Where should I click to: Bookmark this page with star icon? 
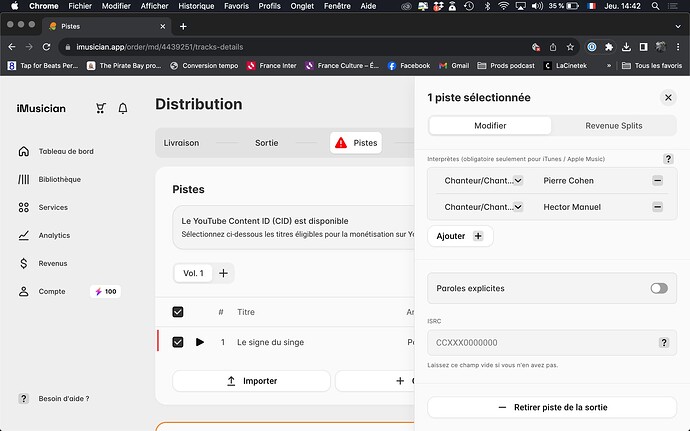coord(570,47)
